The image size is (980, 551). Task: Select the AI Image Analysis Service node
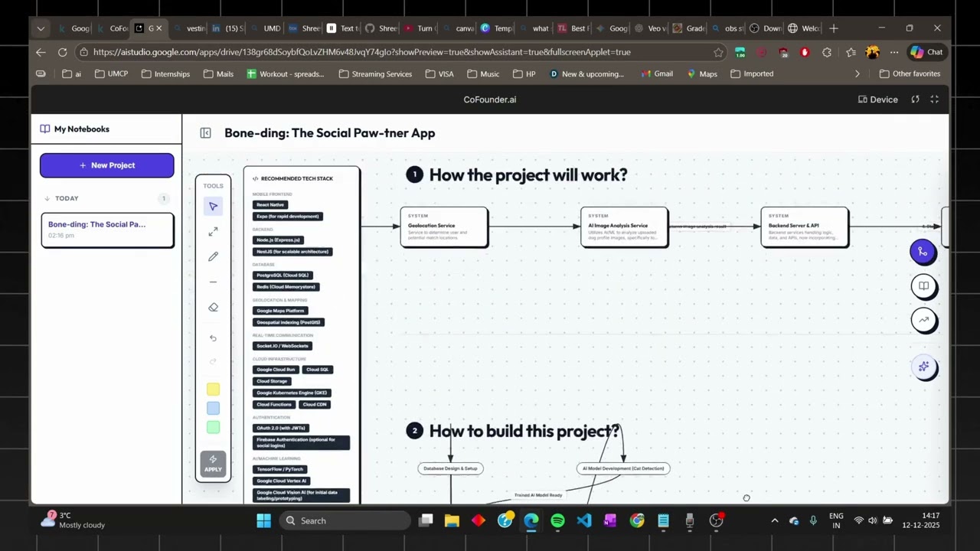pyautogui.click(x=624, y=227)
